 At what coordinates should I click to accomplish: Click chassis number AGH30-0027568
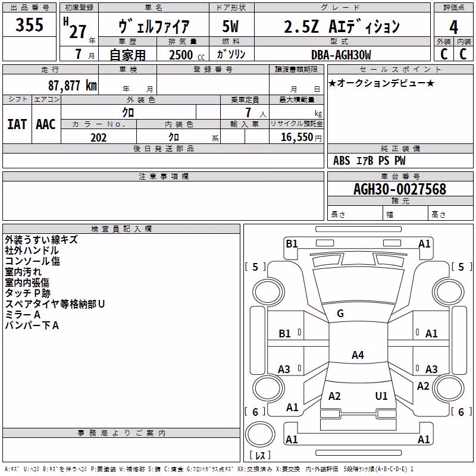coord(400,189)
